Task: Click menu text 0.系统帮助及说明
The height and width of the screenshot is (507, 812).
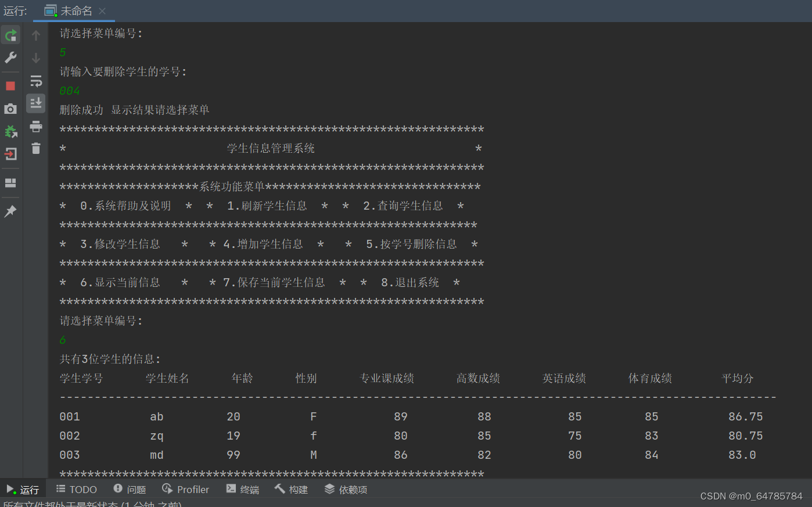Action: (x=125, y=206)
